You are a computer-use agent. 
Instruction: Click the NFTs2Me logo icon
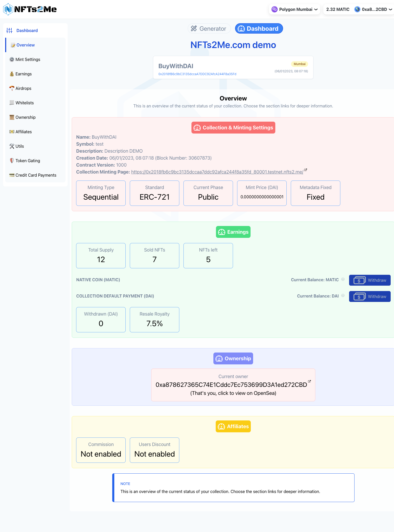click(8, 9)
